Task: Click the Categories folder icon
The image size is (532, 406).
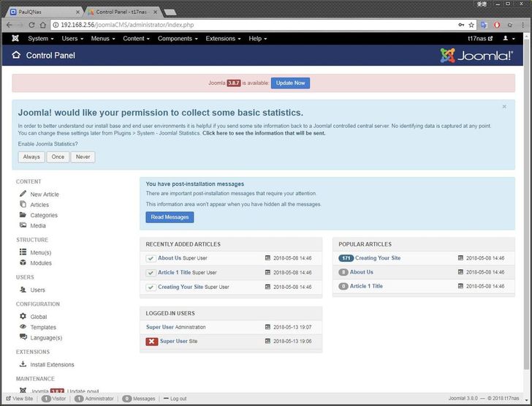Action: click(x=23, y=215)
